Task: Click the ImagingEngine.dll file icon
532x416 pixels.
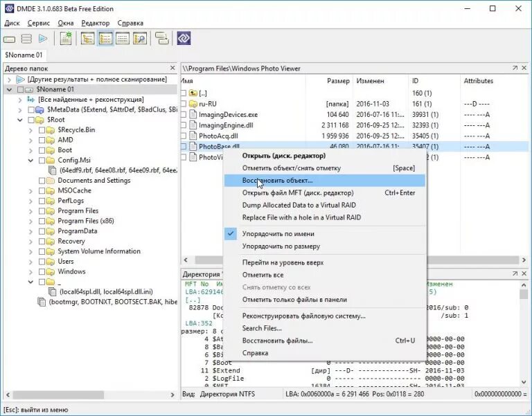Action: click(x=193, y=125)
